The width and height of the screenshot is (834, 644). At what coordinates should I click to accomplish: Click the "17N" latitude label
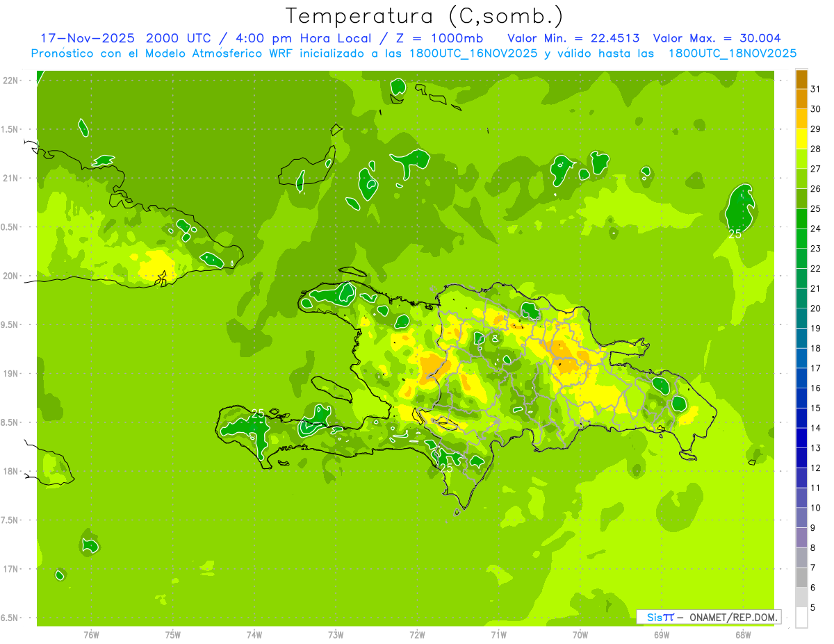10,570
